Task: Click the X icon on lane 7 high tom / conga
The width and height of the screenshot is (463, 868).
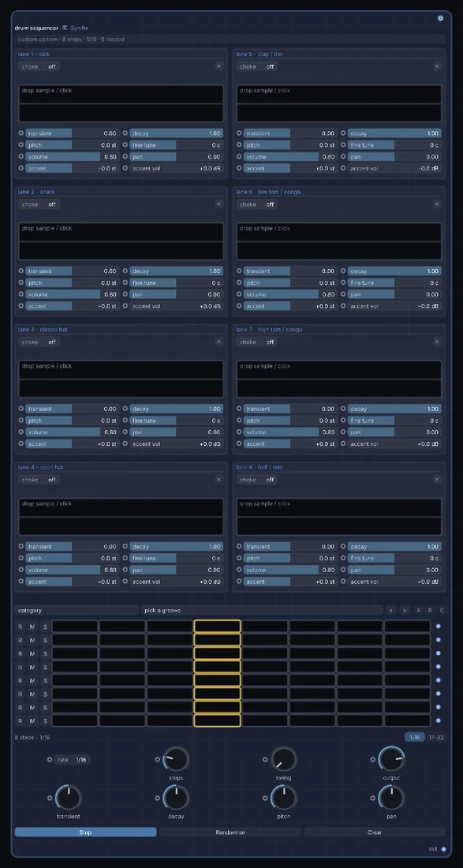Action: 437,342
